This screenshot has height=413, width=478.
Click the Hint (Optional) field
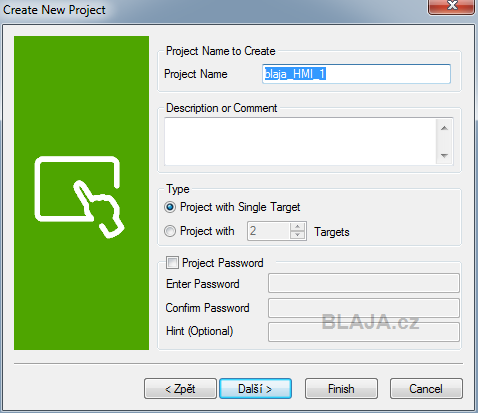point(364,332)
